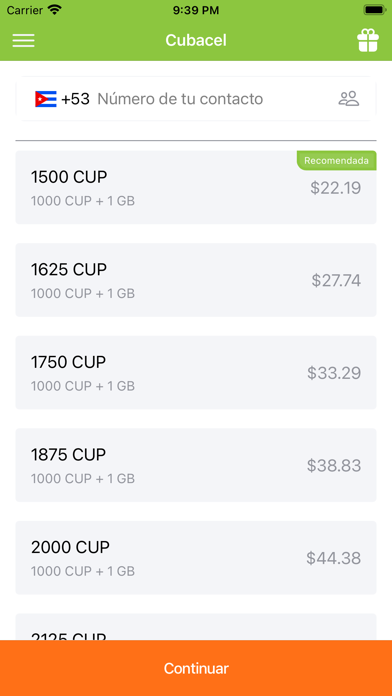
Task: Choose the 2000 CUP plan
Action: tap(196, 558)
